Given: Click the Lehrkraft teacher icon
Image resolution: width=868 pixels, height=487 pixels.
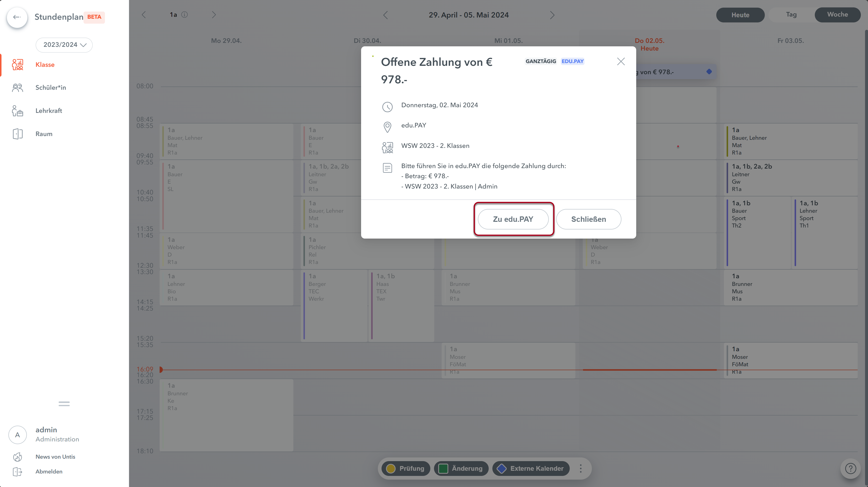Looking at the screenshot, I should coord(17,111).
